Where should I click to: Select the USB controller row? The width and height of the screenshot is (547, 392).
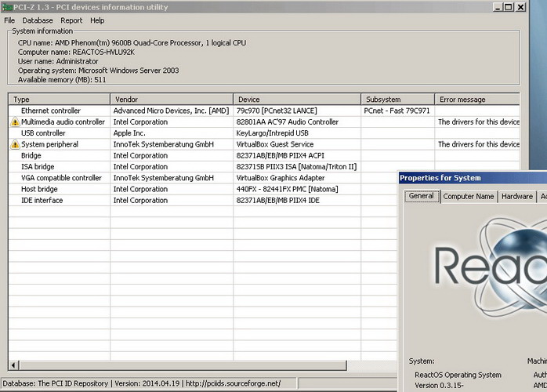click(x=264, y=133)
